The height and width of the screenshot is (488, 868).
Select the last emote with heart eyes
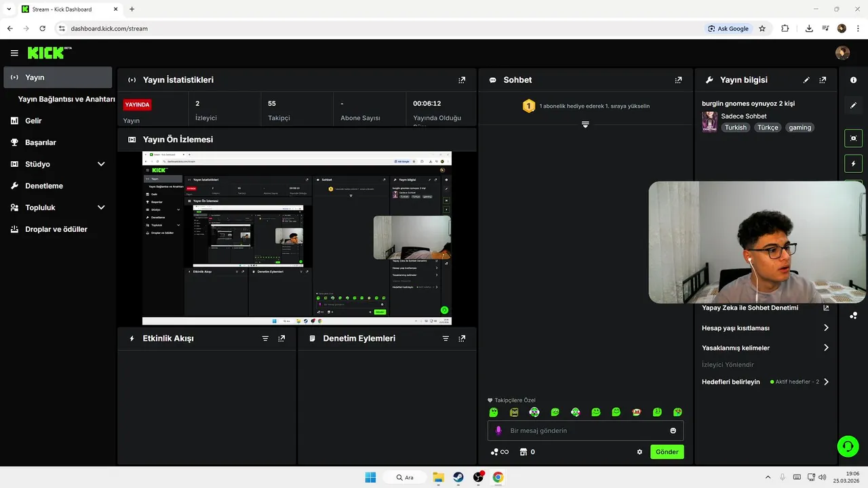(x=677, y=412)
